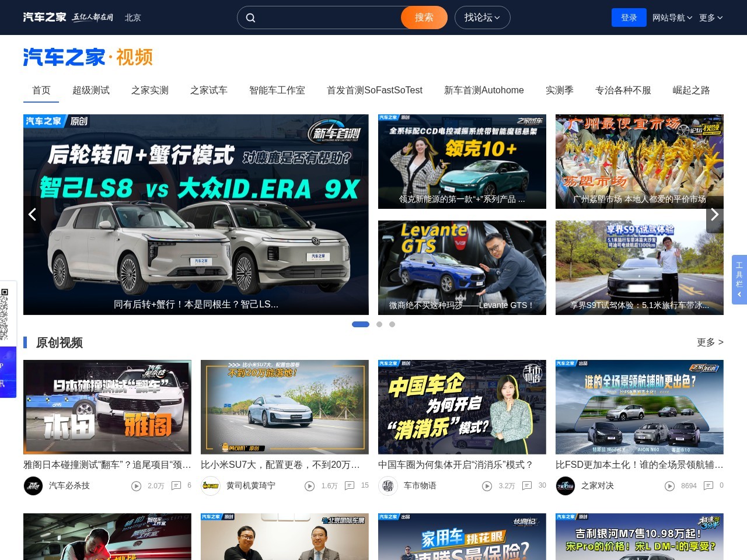Viewport: 747px width, 560px height.
Task: Switch to the 超级测试 tab
Action: 91,90
